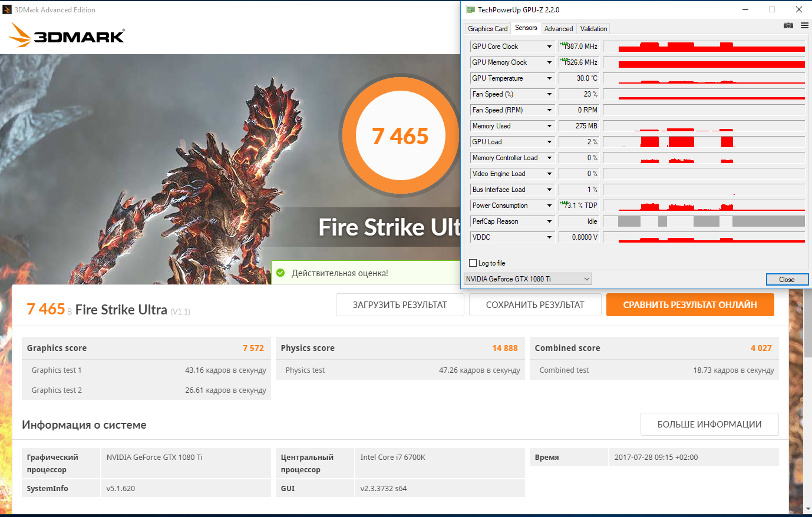
Task: Click the Информация о системе heading
Action: tap(84, 425)
